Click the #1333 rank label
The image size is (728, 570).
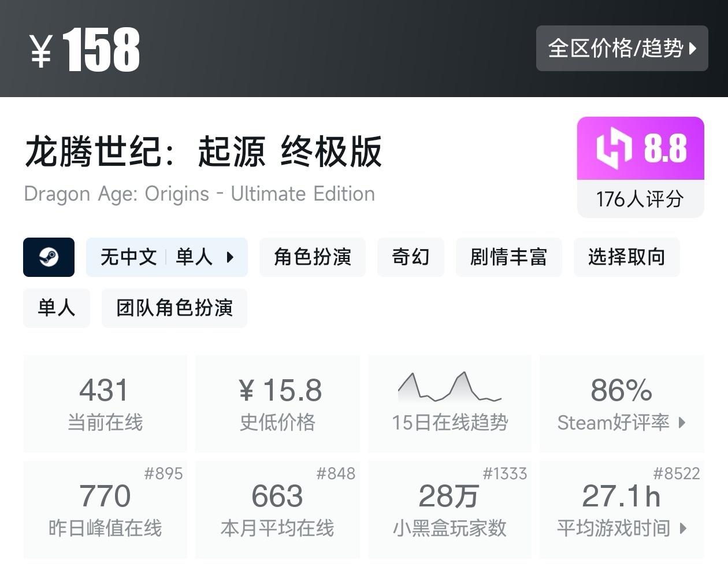505,473
